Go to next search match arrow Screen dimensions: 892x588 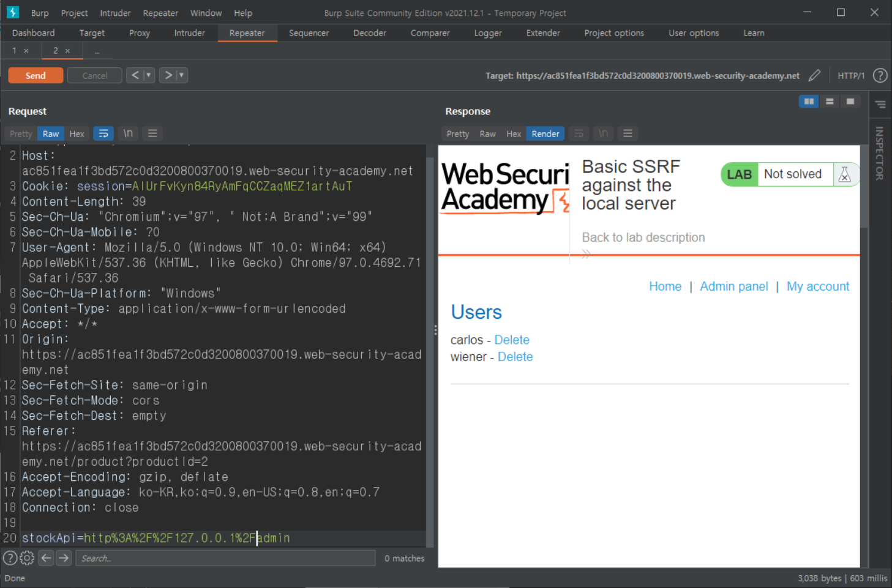tap(64, 558)
